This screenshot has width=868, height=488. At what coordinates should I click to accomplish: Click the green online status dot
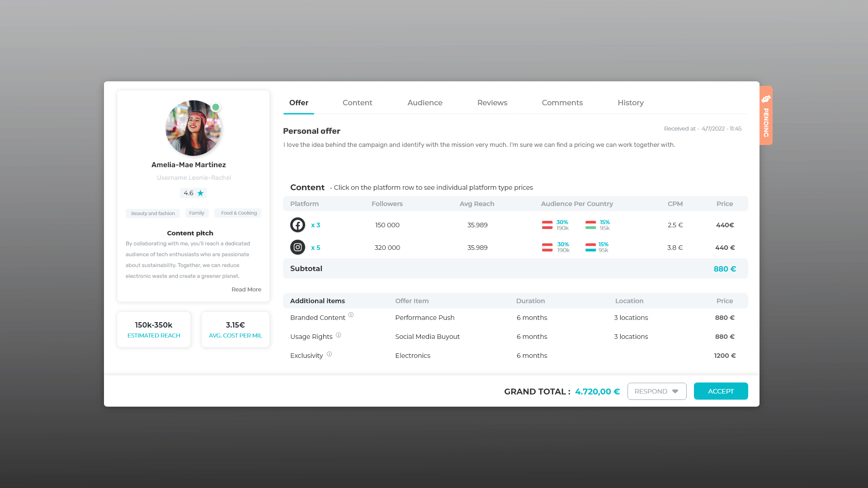pos(216,107)
